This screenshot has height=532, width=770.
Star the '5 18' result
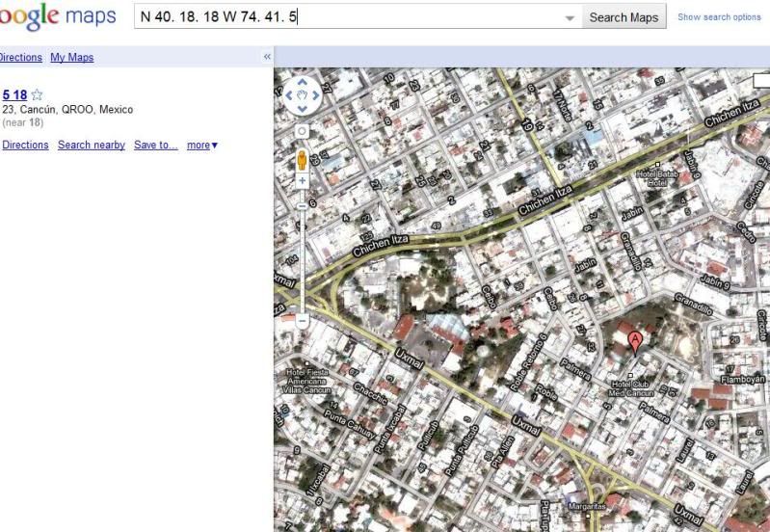point(37,94)
